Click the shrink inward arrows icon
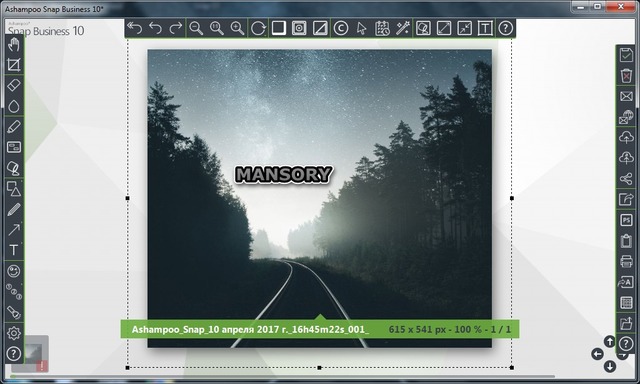This screenshot has width=640, height=384. tap(464, 28)
